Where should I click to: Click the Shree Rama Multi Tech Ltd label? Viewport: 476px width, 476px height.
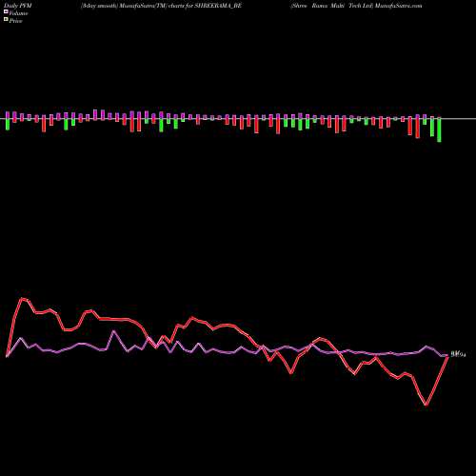[331, 6]
